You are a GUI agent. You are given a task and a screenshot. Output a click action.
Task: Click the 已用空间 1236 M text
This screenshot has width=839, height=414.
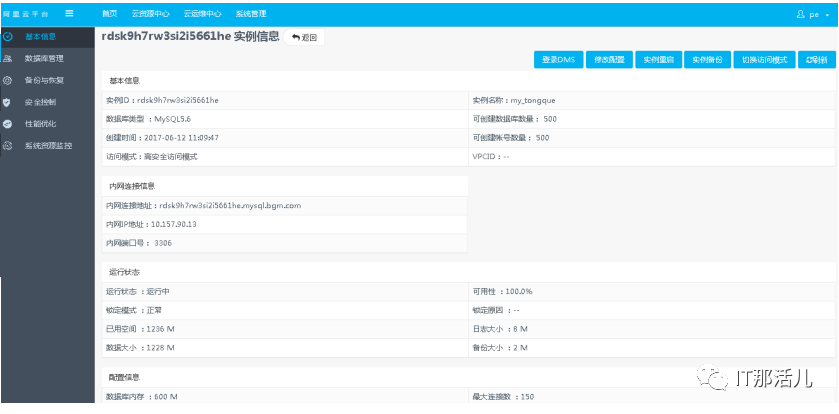point(140,329)
